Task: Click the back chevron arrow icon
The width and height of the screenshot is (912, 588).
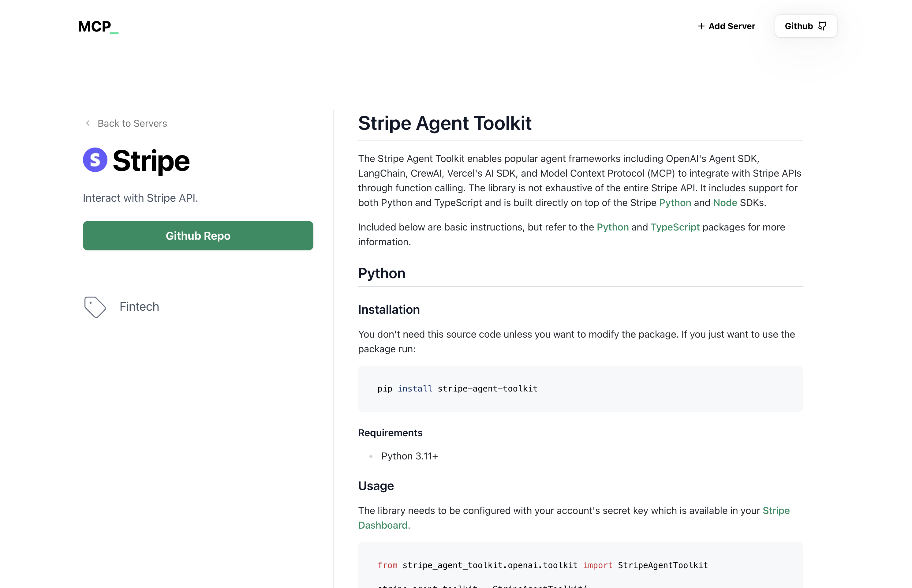Action: click(x=88, y=123)
